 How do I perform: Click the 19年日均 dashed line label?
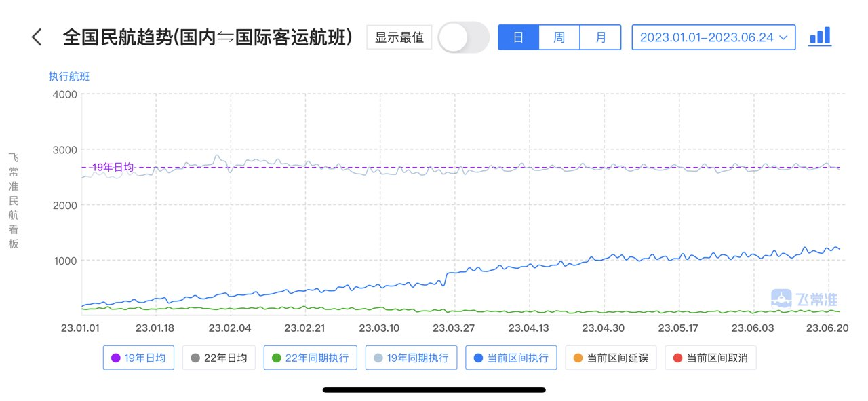coord(113,167)
